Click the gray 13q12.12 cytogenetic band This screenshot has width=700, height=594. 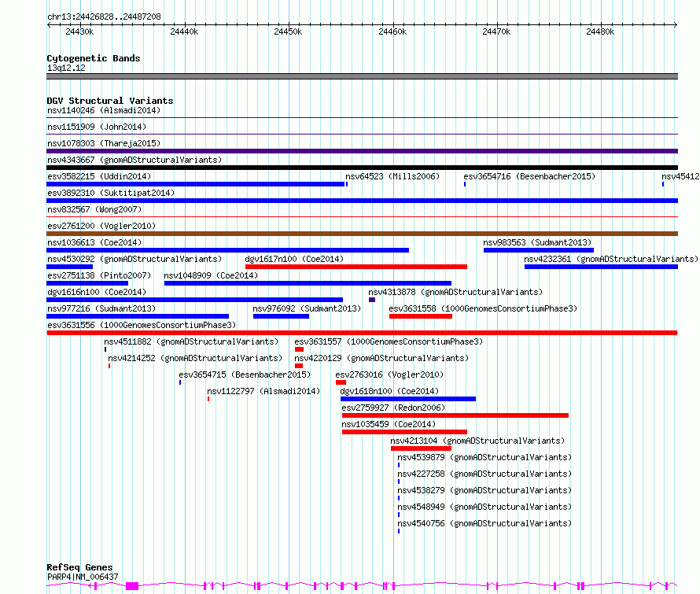tap(362, 76)
